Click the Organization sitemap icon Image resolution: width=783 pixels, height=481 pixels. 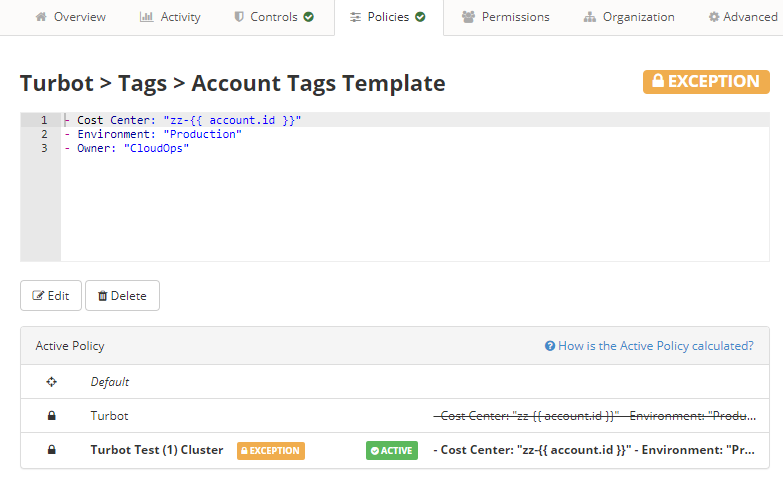tap(590, 17)
